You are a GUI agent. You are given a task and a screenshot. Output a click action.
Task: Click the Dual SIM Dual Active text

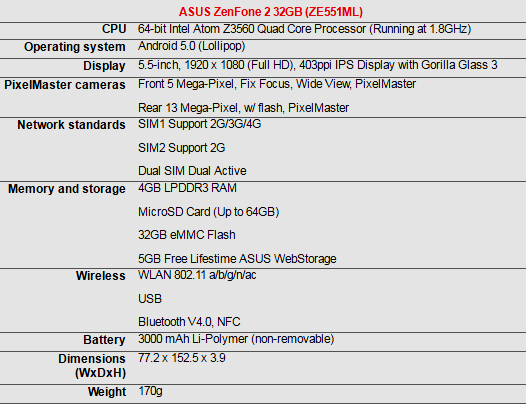(192, 171)
